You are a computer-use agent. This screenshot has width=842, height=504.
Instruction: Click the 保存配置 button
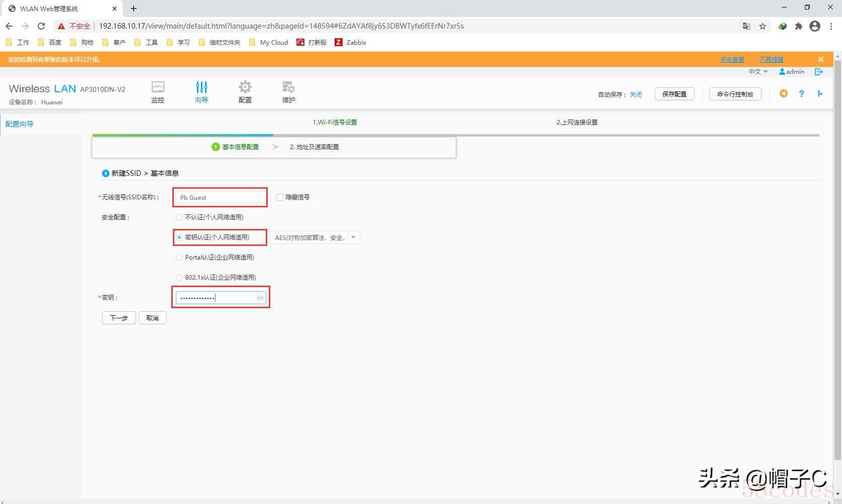pyautogui.click(x=674, y=94)
